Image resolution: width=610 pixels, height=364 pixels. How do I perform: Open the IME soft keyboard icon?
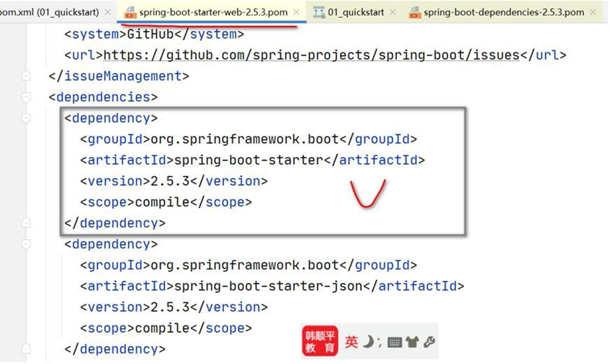pyautogui.click(x=395, y=342)
